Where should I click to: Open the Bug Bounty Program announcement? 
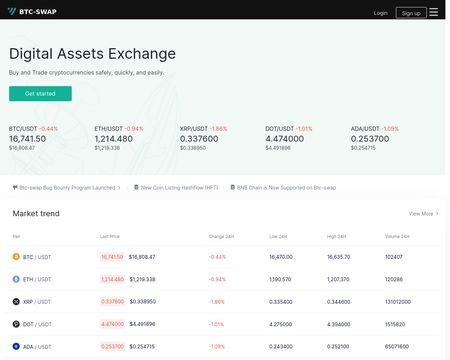[67, 188]
